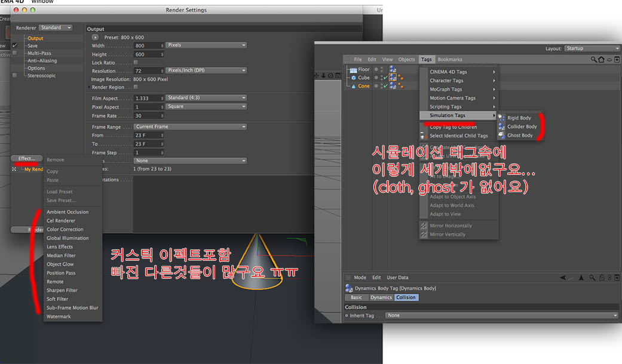Choose Sub-Frame Motion Blur effect

(x=72, y=308)
